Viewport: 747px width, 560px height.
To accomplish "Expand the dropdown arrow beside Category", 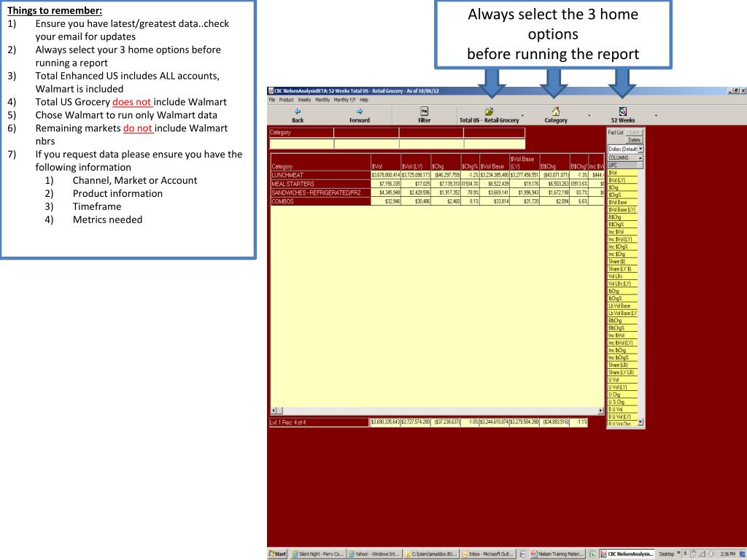I will click(x=589, y=115).
